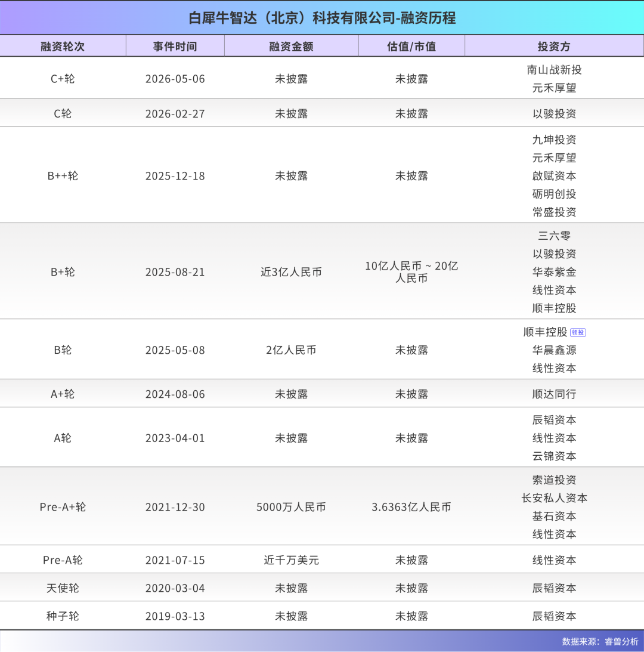The height and width of the screenshot is (652, 644).
Task: Select investor 云锦资本
Action: (x=554, y=456)
